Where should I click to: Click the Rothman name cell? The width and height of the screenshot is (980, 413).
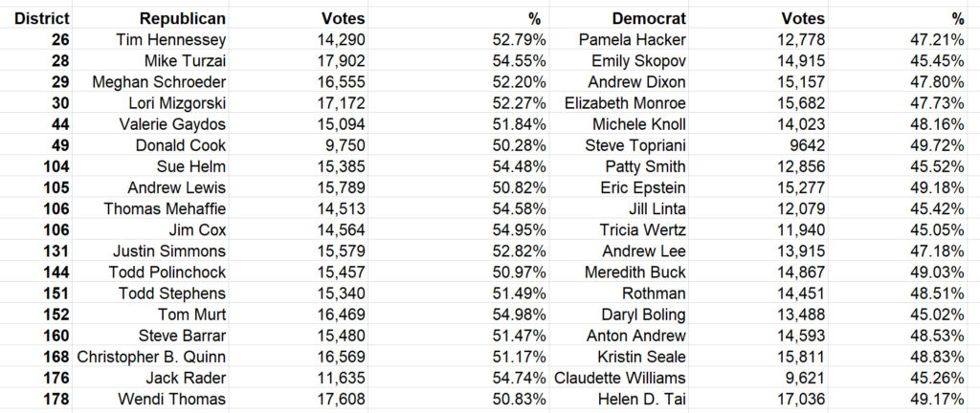pos(619,293)
